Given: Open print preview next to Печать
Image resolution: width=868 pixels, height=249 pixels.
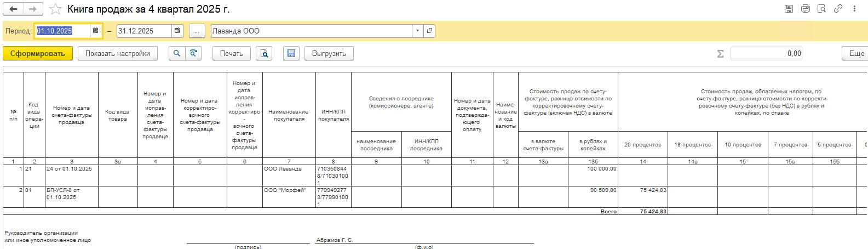Looking at the screenshot, I should tap(264, 53).
